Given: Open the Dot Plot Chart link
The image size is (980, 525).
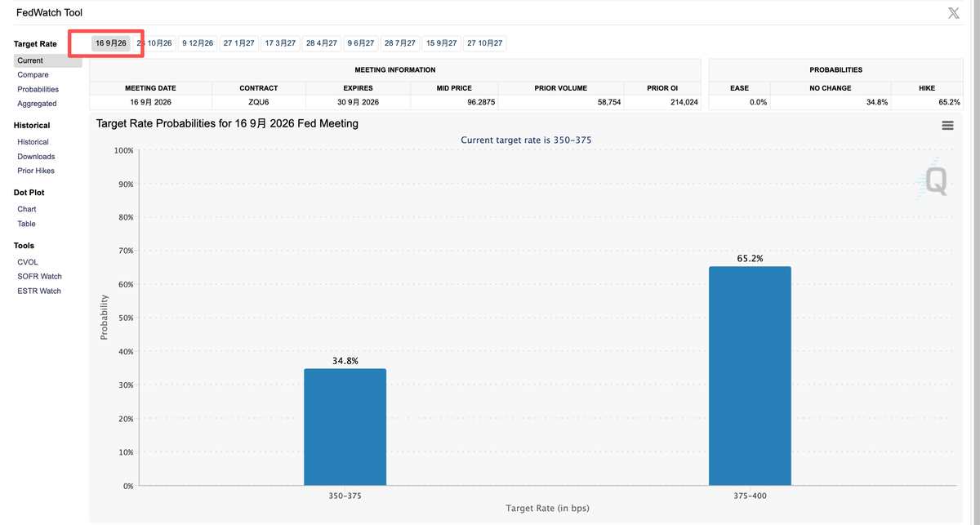Looking at the screenshot, I should pyautogui.click(x=26, y=209).
